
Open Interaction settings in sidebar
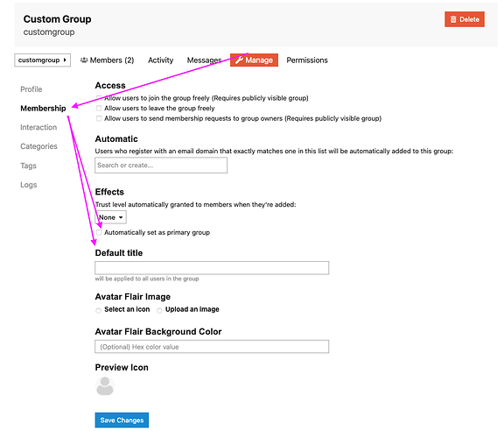(38, 127)
